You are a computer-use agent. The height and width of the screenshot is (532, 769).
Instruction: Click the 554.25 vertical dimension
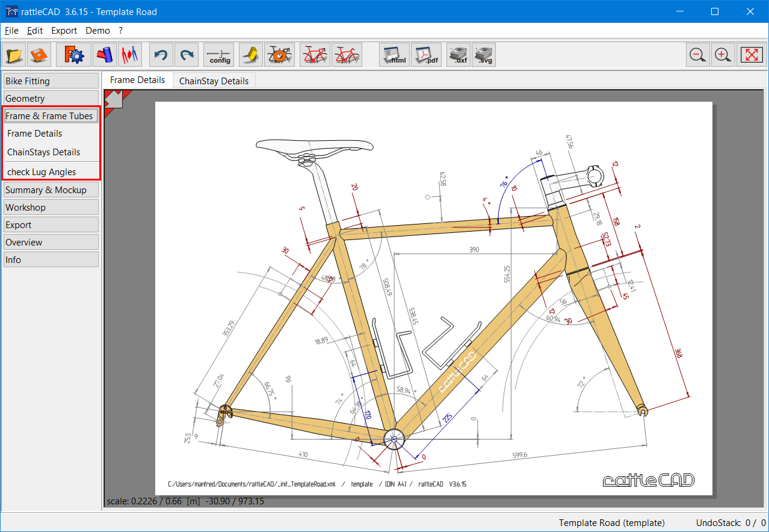click(507, 274)
